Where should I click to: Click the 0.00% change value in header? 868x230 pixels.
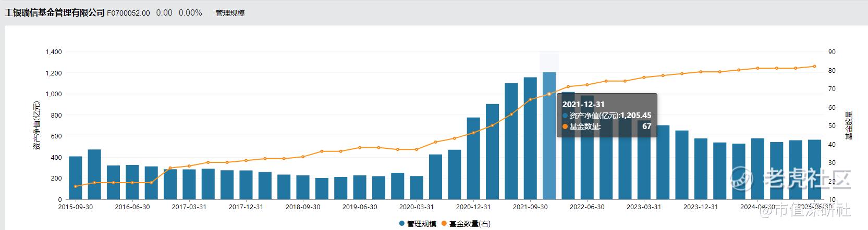click(x=190, y=13)
